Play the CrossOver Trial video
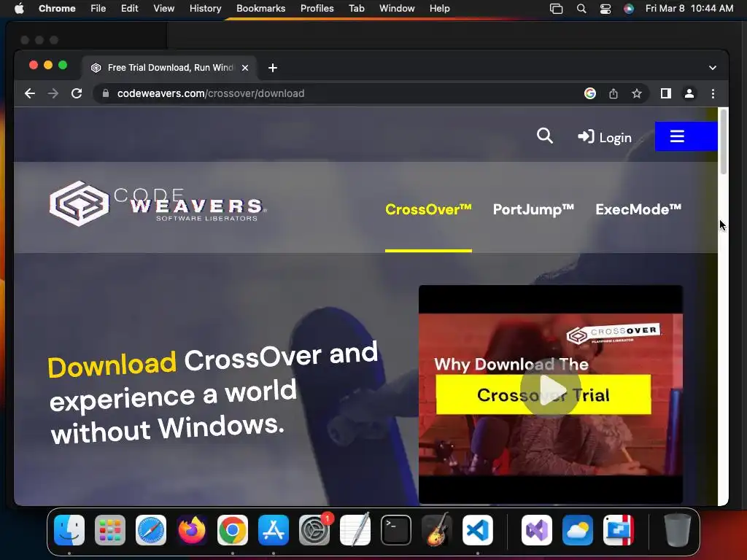The image size is (747, 560). coord(550,389)
